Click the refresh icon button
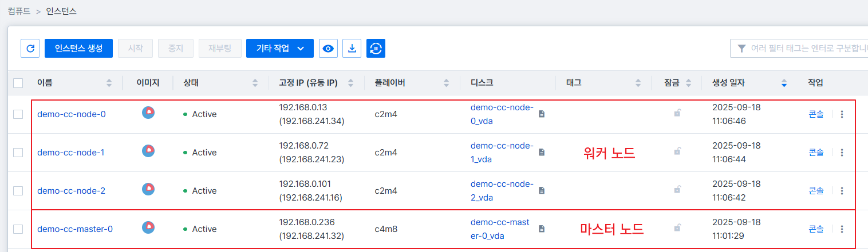Viewport: 868px width, 252px height. [30, 49]
